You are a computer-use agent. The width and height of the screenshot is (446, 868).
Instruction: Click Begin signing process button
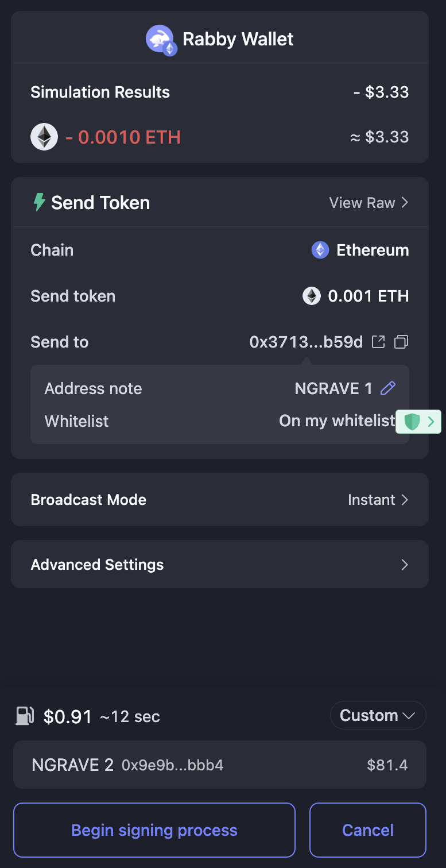154,830
